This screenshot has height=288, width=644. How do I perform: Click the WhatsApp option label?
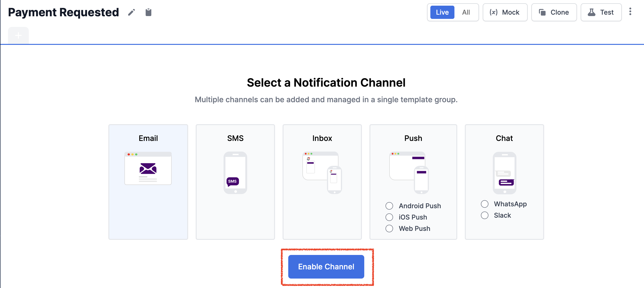point(510,204)
